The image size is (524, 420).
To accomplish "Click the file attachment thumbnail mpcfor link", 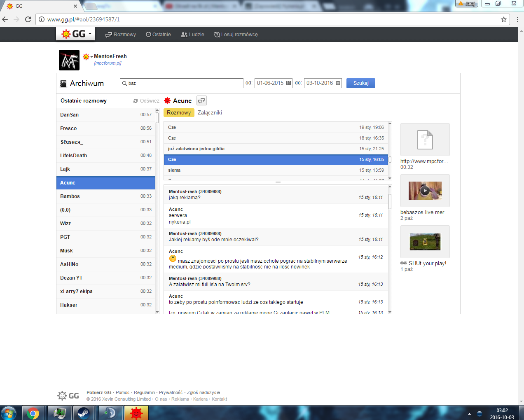I will [425, 140].
